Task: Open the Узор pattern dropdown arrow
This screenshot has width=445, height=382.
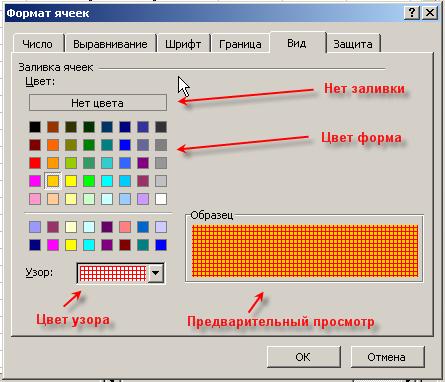Action: tap(156, 273)
